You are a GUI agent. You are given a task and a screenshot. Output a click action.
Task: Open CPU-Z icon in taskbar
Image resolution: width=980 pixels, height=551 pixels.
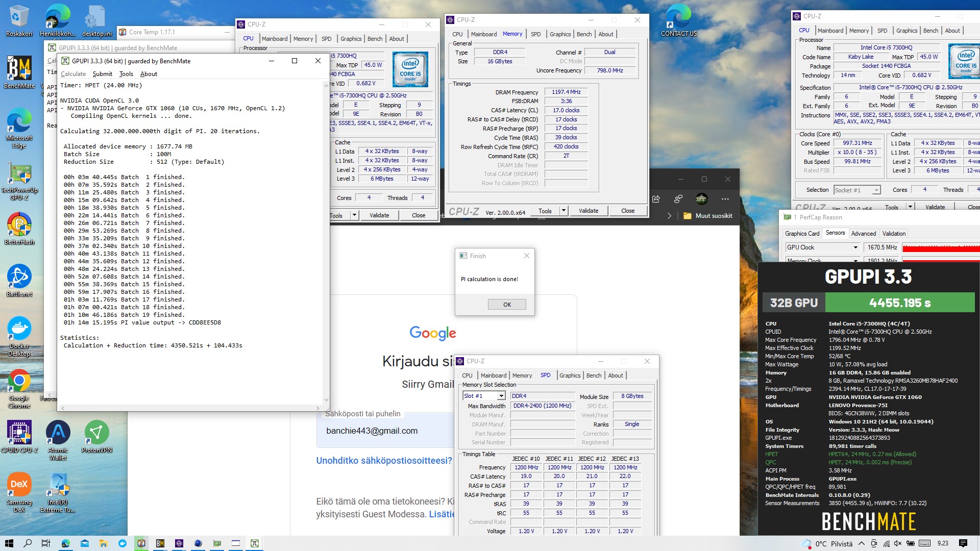tap(179, 543)
